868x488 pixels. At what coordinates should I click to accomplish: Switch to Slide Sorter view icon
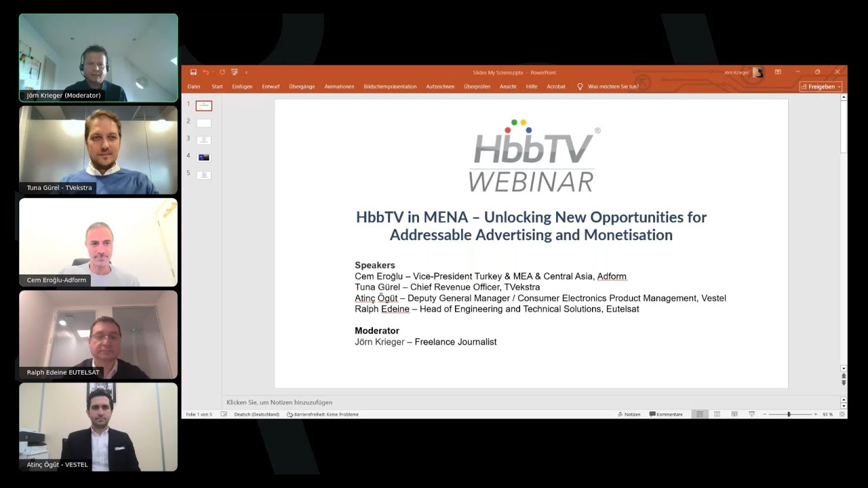717,414
